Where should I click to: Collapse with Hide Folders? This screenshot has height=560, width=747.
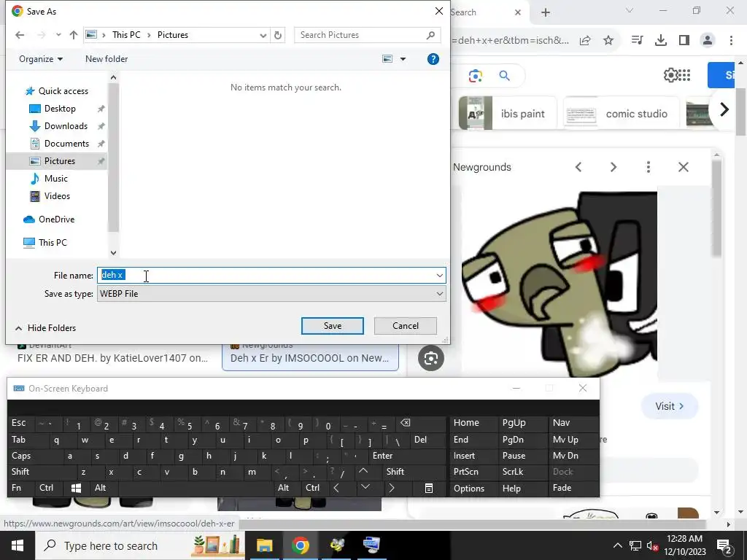(45, 328)
